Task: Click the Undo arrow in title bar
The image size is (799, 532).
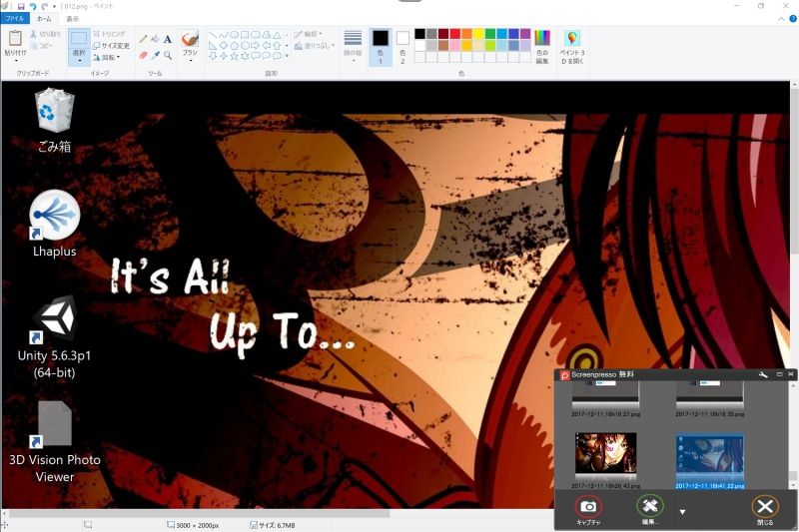Action: click(33, 6)
